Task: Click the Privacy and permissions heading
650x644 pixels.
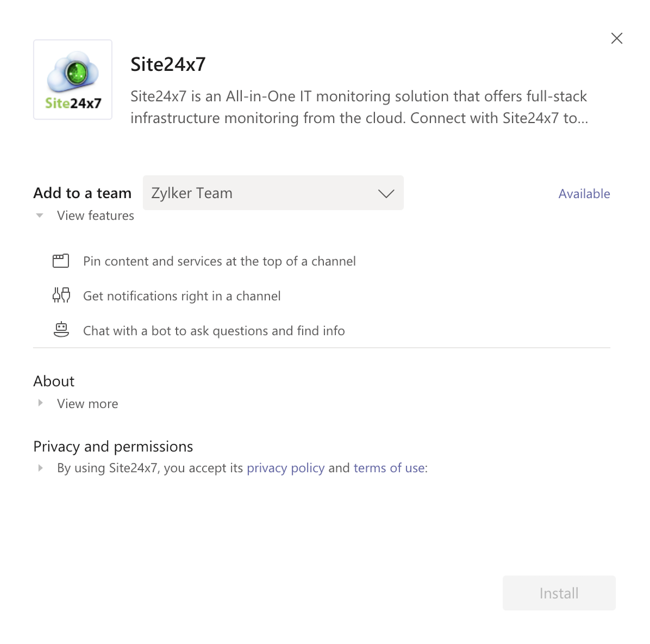Action: [113, 446]
